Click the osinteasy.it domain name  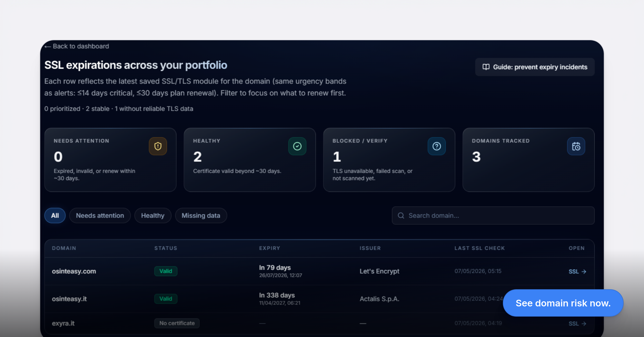[69, 299]
